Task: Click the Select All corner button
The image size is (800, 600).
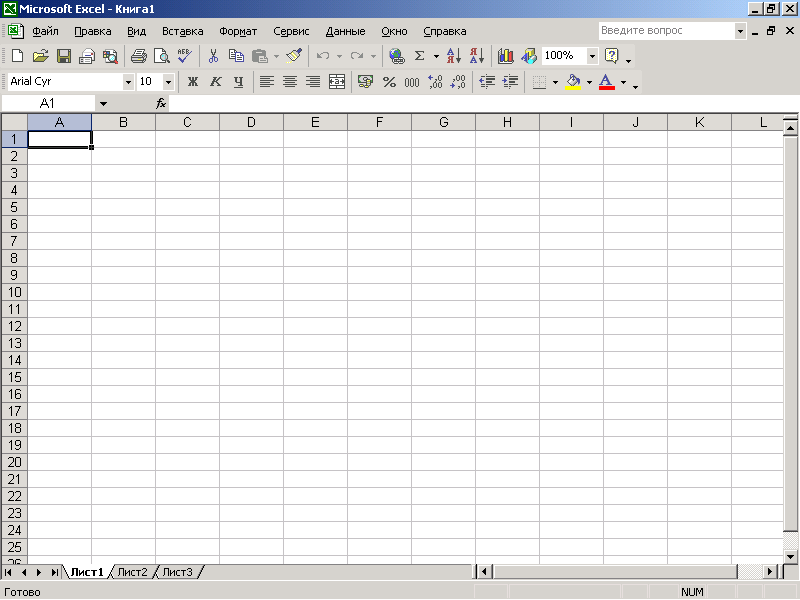Action: [14, 122]
